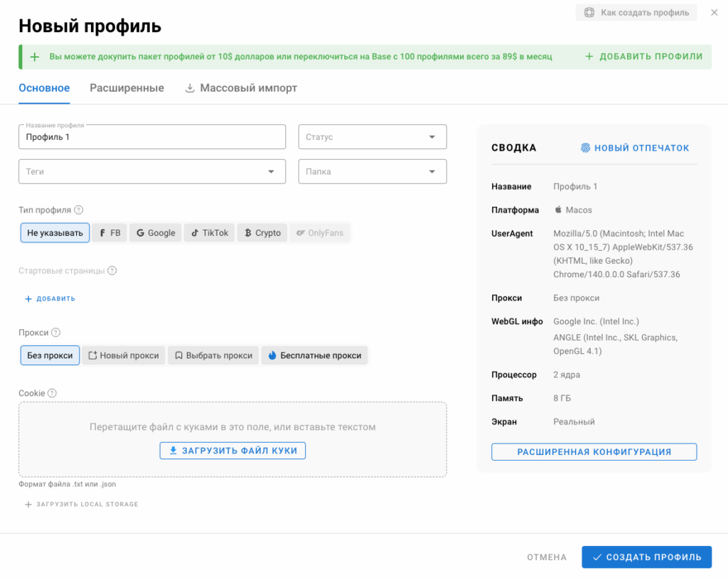The width and height of the screenshot is (728, 580).
Task: Click Формат файла .txt или .json note
Action: (x=68, y=484)
